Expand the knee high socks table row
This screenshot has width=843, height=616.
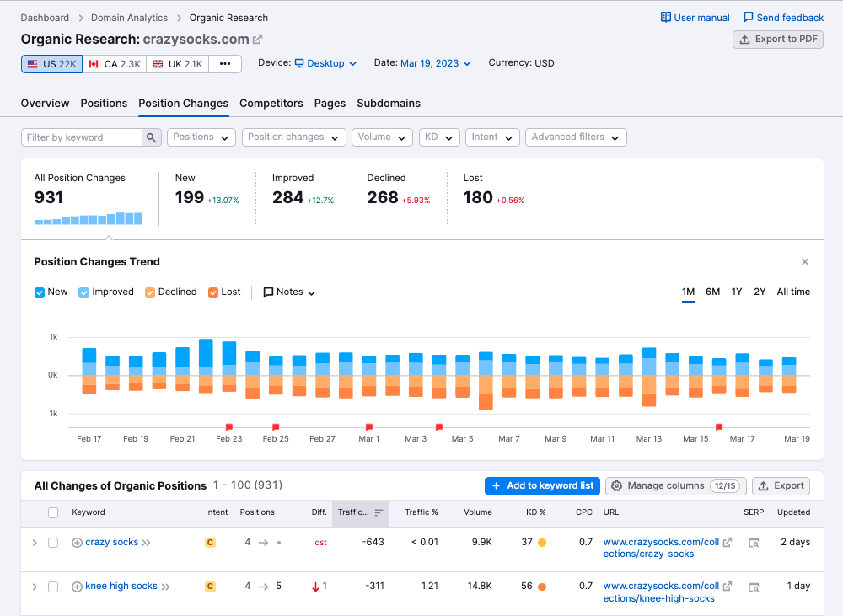[35, 587]
